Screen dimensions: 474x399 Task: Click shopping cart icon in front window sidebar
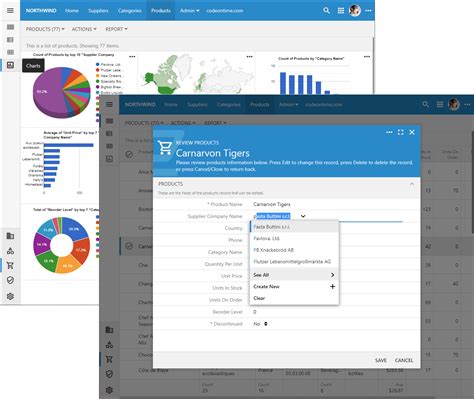(109, 359)
